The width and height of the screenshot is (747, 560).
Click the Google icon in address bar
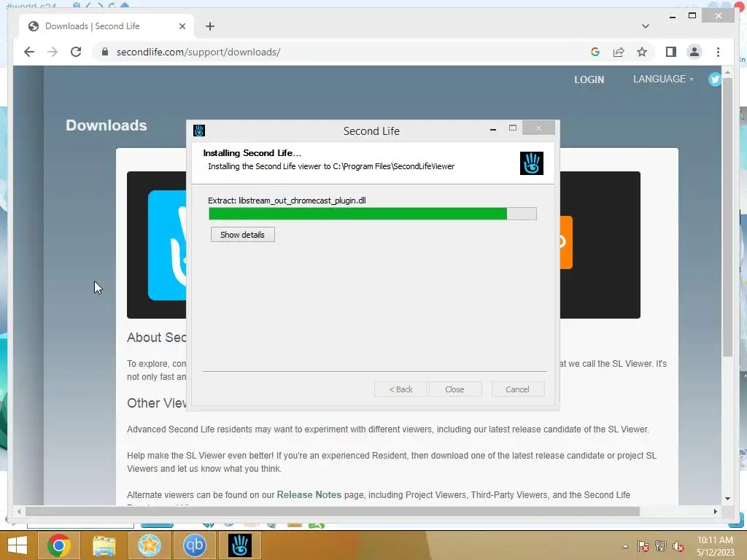[x=595, y=52]
